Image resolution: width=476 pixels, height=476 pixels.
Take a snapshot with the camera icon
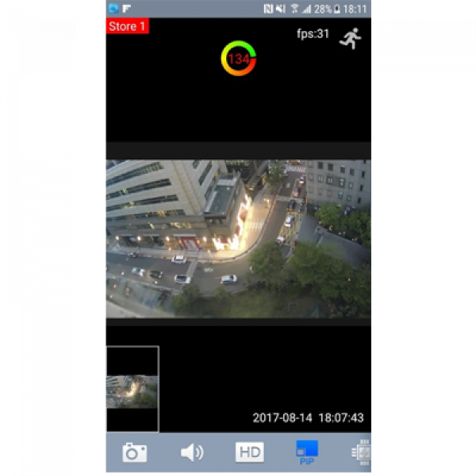click(x=135, y=452)
